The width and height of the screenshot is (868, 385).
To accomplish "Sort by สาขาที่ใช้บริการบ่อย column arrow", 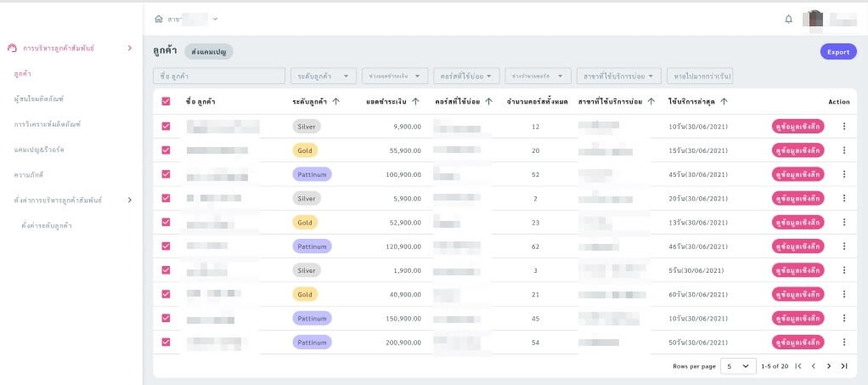I will tap(651, 101).
